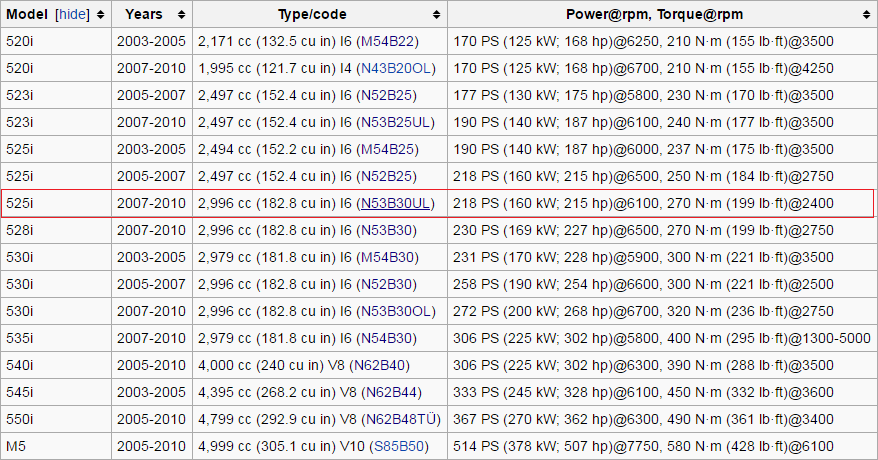Open the N62B48TÜ engine link
This screenshot has width=878, height=460.
click(x=401, y=419)
